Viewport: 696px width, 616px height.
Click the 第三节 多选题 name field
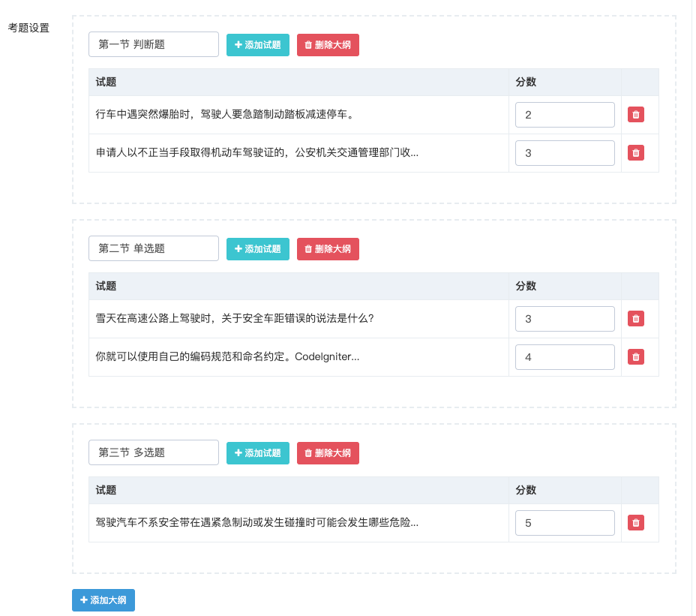click(154, 453)
